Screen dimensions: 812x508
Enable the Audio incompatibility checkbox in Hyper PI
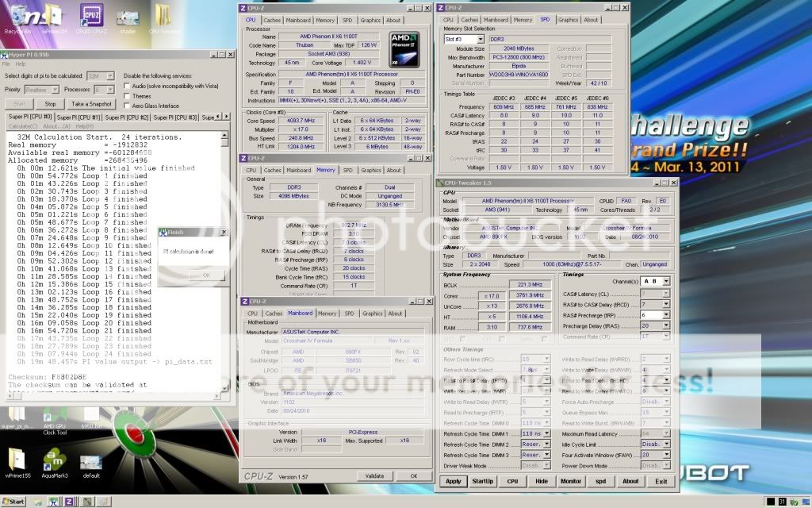click(126, 86)
